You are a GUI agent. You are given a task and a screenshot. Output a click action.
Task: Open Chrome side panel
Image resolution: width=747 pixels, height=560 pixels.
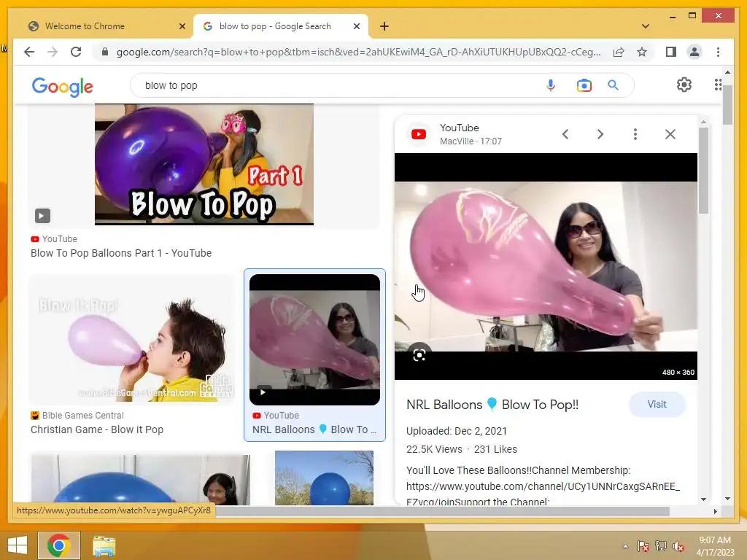671,52
